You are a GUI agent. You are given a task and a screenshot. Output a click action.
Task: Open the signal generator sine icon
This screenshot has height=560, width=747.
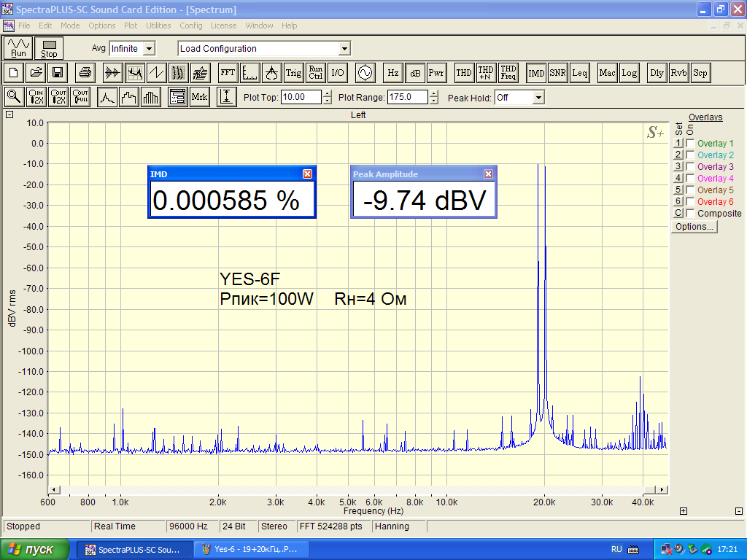[365, 73]
